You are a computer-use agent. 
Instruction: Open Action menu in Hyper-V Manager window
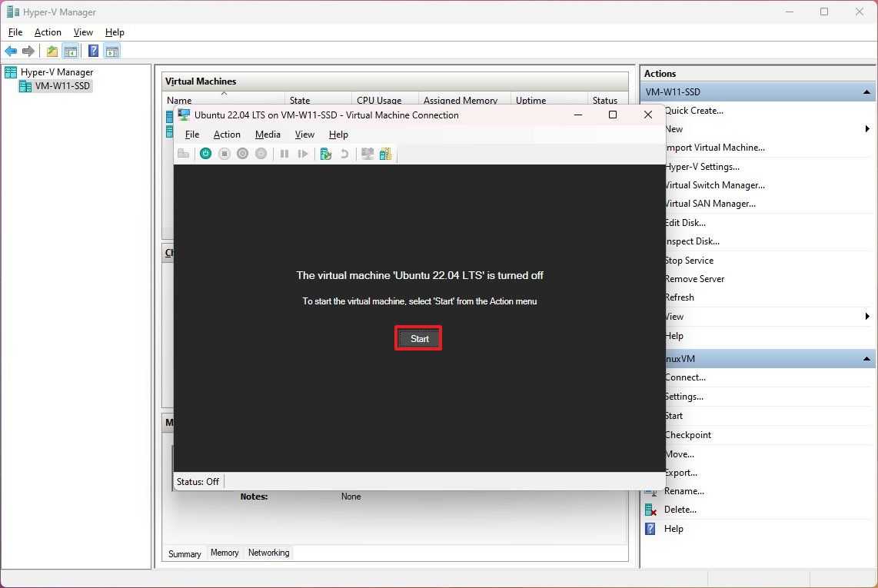pyautogui.click(x=48, y=32)
